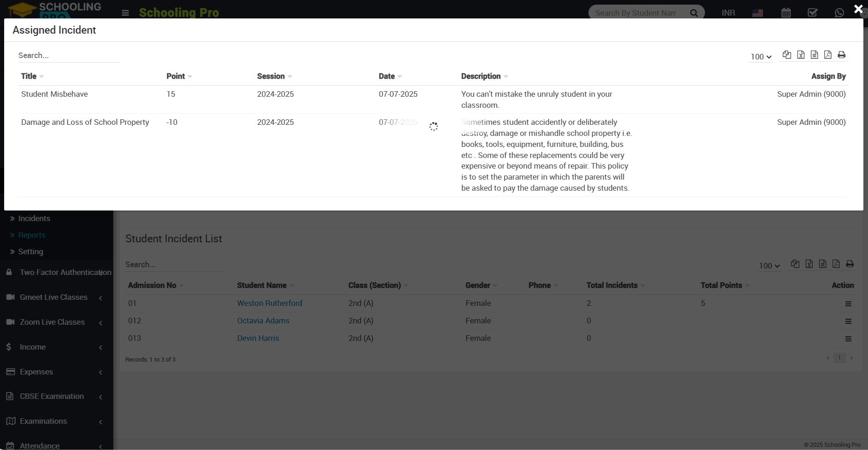Export Student Incident List to PDF
868x450 pixels.
coord(836,264)
